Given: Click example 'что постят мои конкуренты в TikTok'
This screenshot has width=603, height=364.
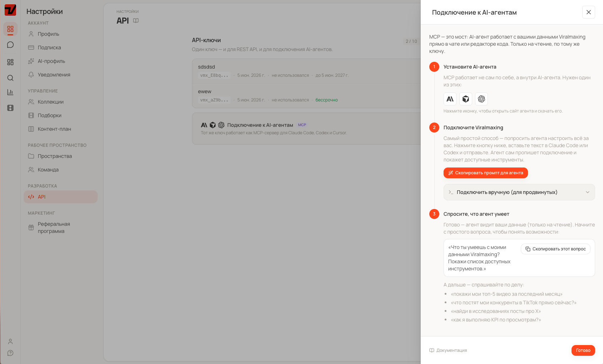Looking at the screenshot, I should (x=514, y=303).
